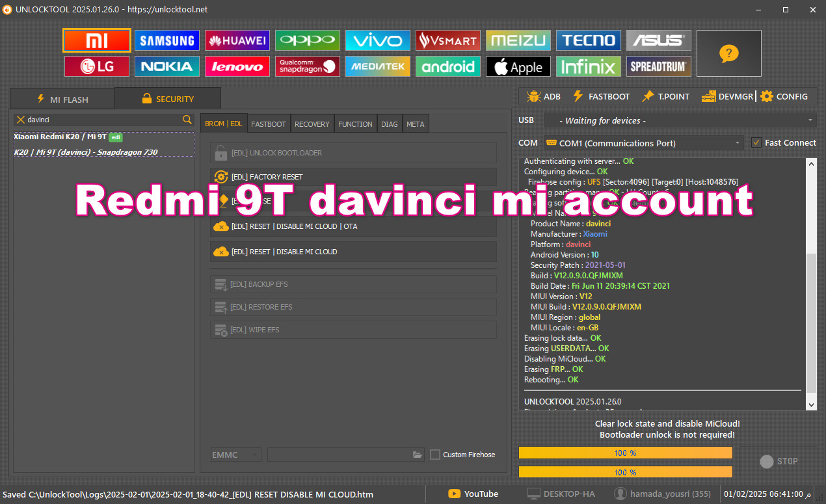Click [EDL] RESET | DISABLE MI CLOUD
The height and width of the screenshot is (504, 826).
[x=353, y=252]
